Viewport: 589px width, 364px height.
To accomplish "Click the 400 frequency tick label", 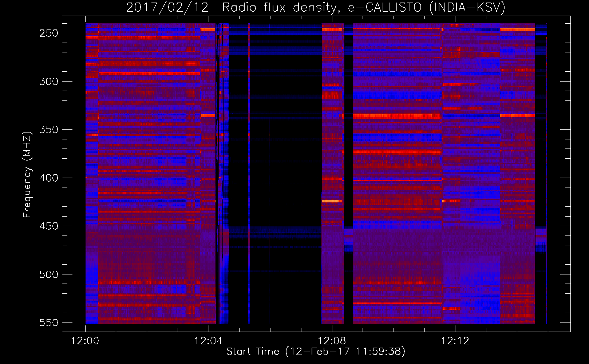I will pyautogui.click(x=49, y=178).
